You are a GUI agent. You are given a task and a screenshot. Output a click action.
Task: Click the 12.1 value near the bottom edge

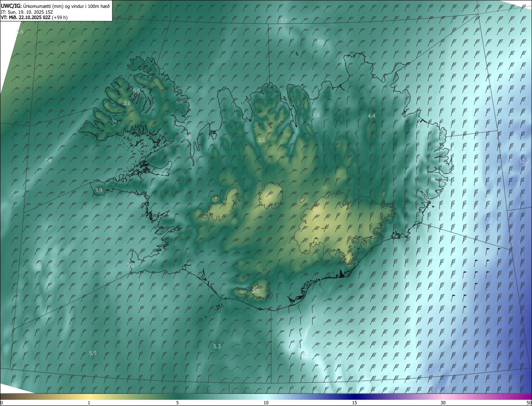tap(434, 391)
